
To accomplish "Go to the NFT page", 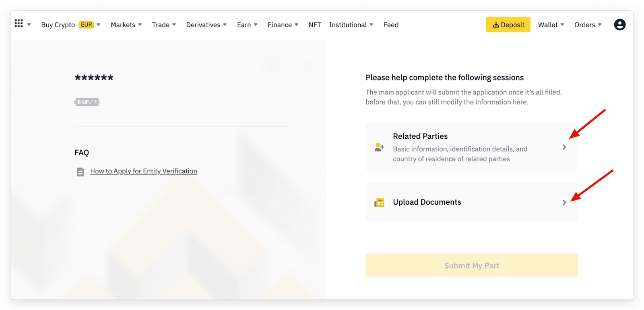I will pyautogui.click(x=315, y=25).
